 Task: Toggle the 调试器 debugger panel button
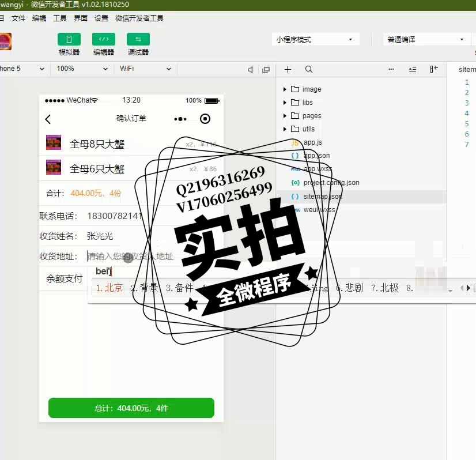138,39
